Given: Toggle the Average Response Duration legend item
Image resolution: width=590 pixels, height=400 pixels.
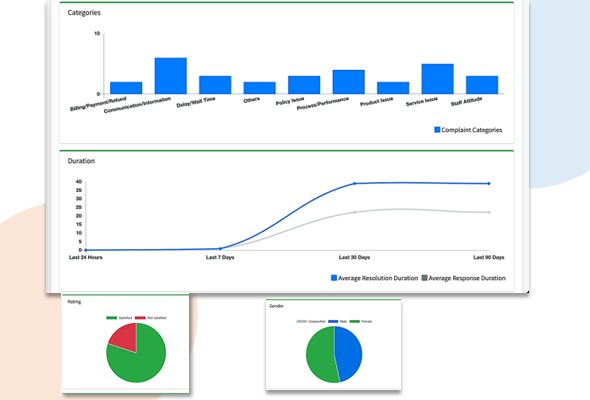Looking at the screenshot, I should [464, 278].
